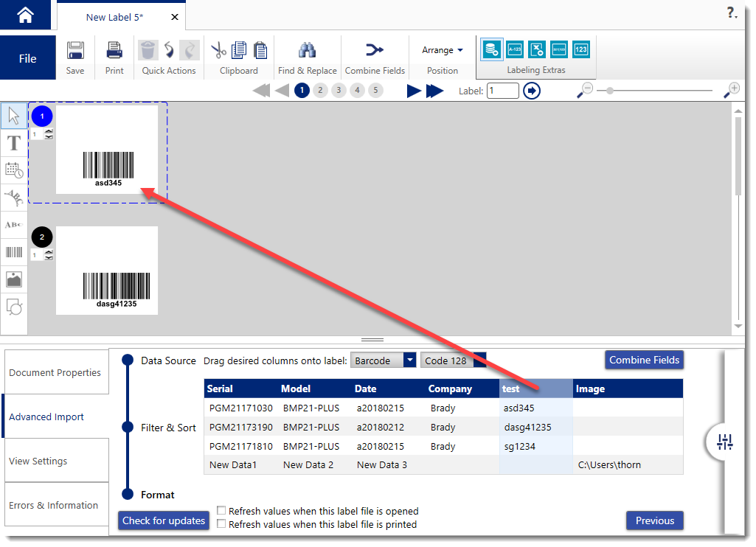Save the label with the floppy disk icon
The height and width of the screenshot is (547, 756).
point(75,50)
